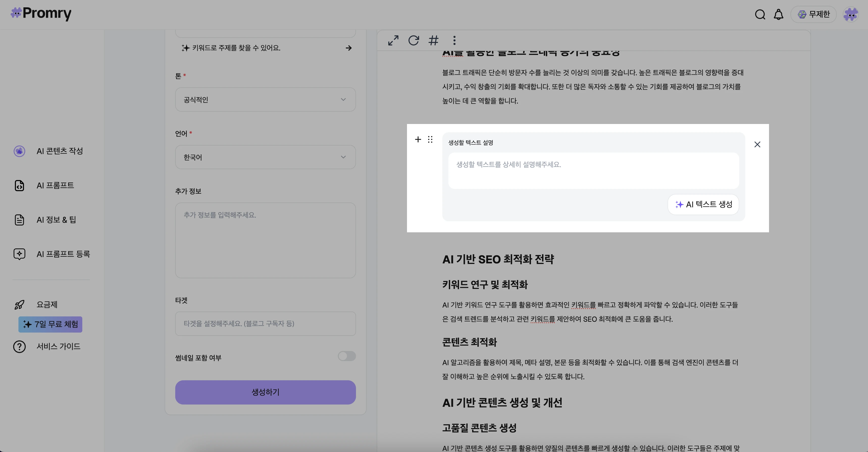Click the drag handle dots icon
868x452 pixels.
pos(430,139)
